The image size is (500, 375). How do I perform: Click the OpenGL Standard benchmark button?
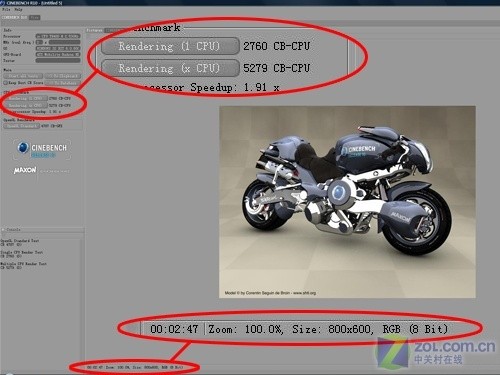[x=21, y=126]
